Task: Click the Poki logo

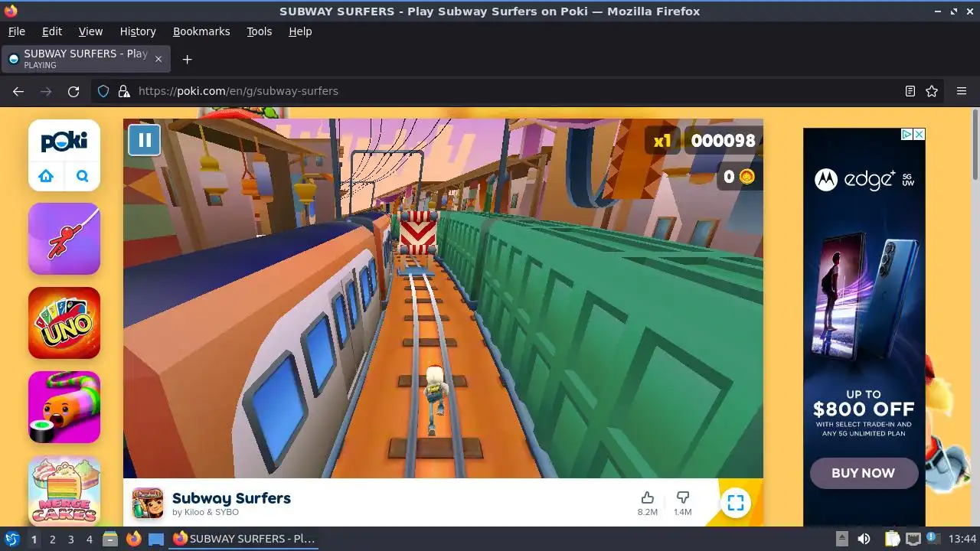Action: pos(64,142)
